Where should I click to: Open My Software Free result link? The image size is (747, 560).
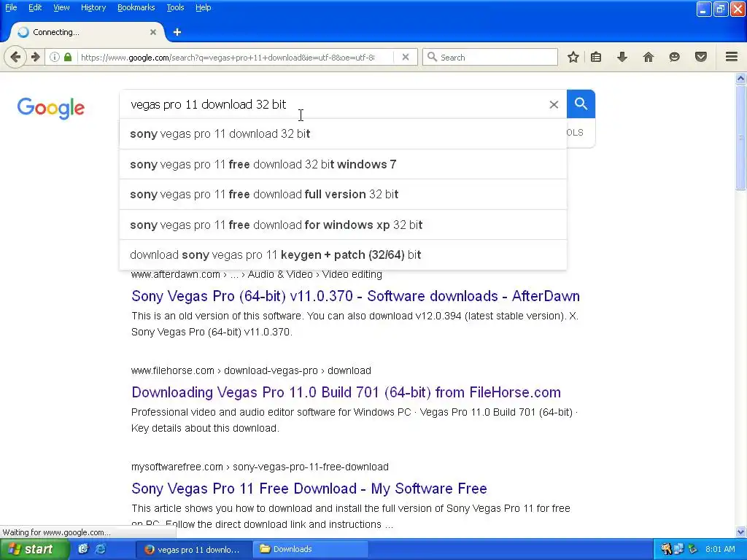[309, 489]
